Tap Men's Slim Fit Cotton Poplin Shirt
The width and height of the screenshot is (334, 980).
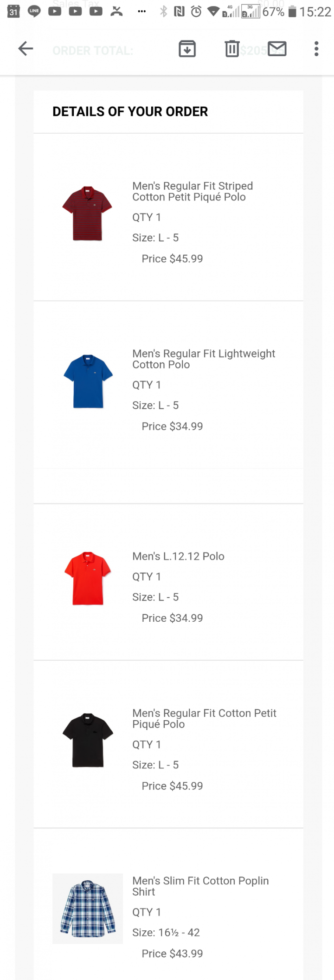tap(200, 886)
